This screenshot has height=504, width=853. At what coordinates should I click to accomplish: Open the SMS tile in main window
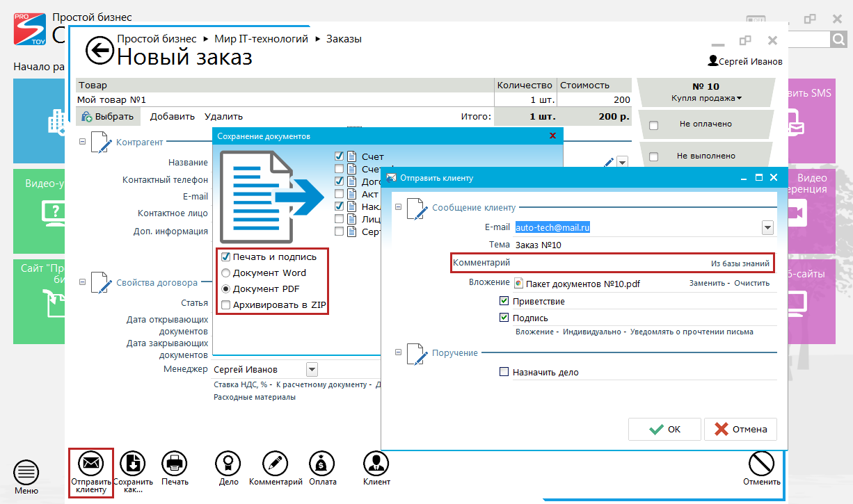811,120
